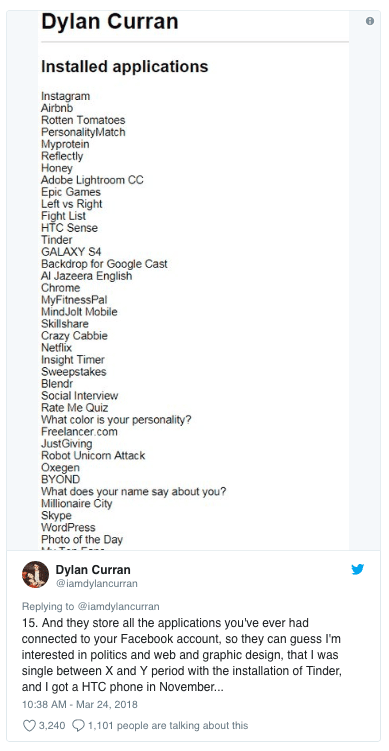Open the @iamdylancurran handle below the name

click(97, 583)
